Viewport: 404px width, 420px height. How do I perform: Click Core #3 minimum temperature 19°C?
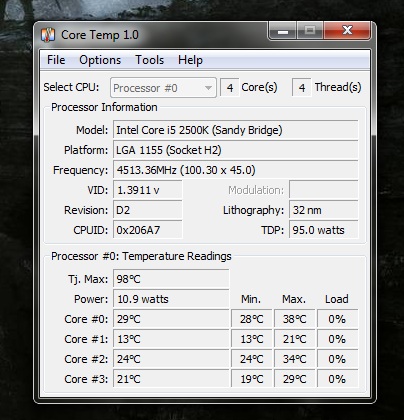252,379
